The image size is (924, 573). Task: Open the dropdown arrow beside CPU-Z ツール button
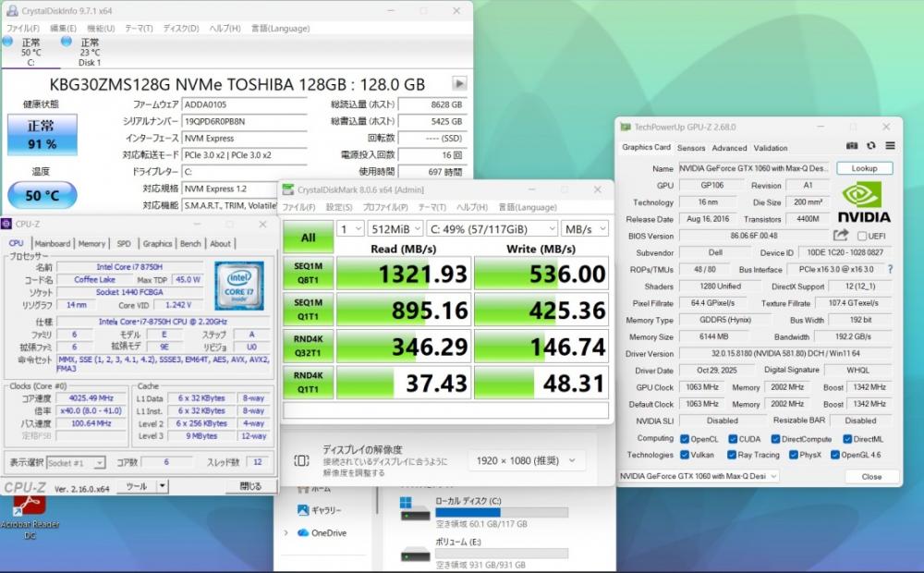click(162, 486)
